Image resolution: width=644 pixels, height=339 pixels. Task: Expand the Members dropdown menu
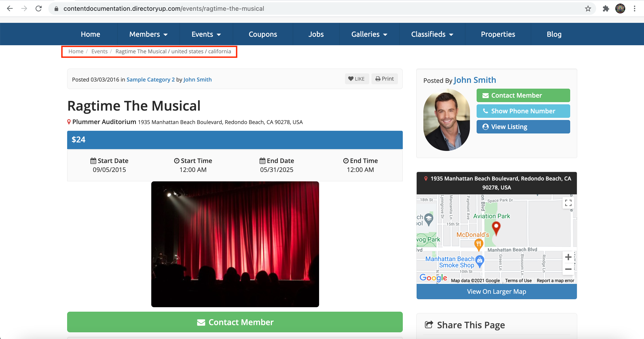pyautogui.click(x=148, y=34)
